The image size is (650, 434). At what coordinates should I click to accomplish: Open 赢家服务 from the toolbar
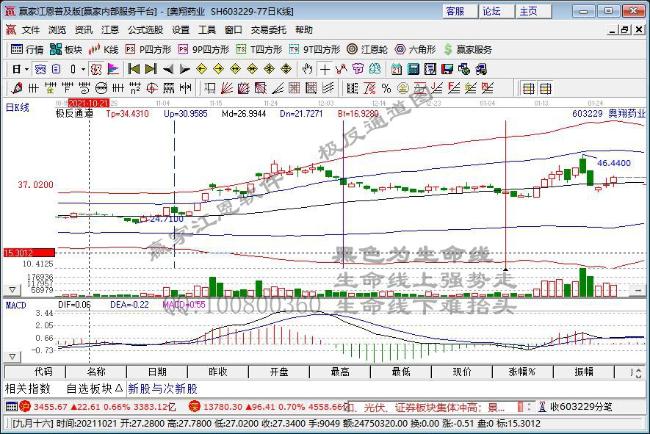(x=468, y=50)
